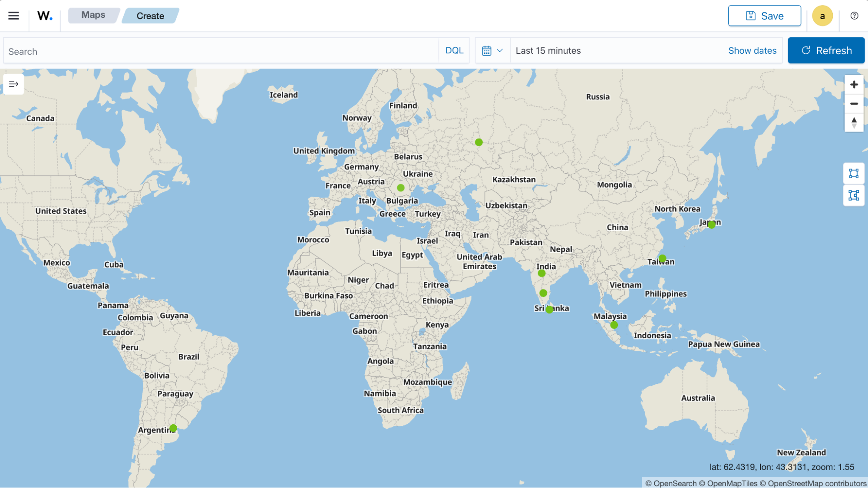Zoom out using the minus icon
This screenshot has width=868, height=488.
(x=854, y=104)
